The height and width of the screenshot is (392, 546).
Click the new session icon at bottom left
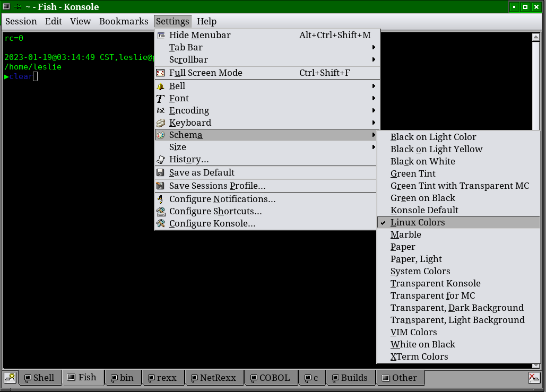click(x=10, y=378)
